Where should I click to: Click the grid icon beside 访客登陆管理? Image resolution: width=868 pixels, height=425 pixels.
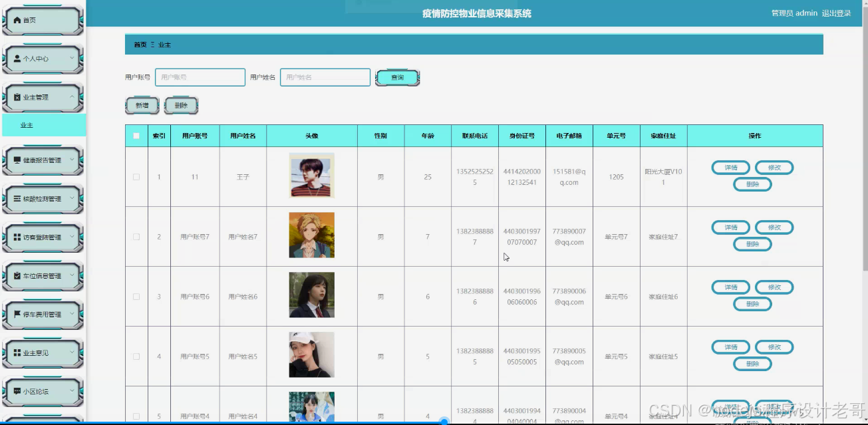point(17,237)
